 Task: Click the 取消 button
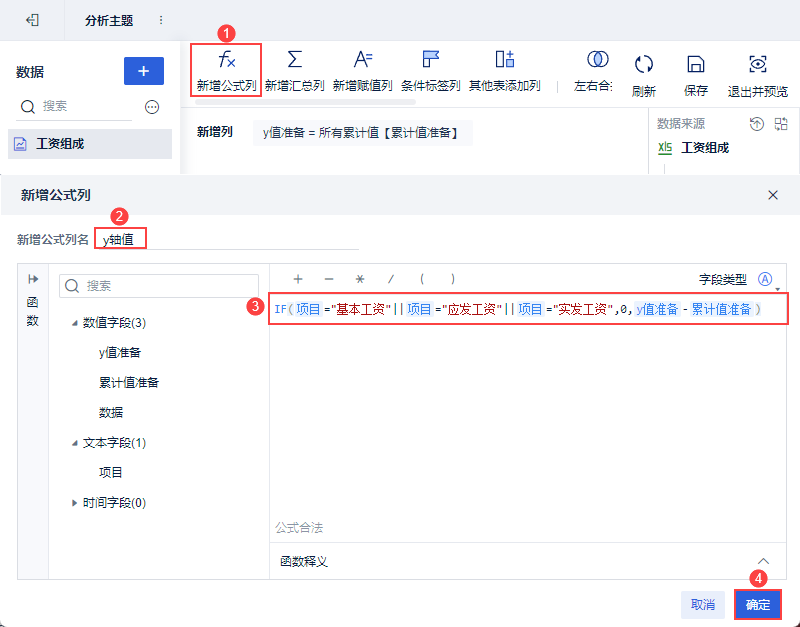point(703,605)
